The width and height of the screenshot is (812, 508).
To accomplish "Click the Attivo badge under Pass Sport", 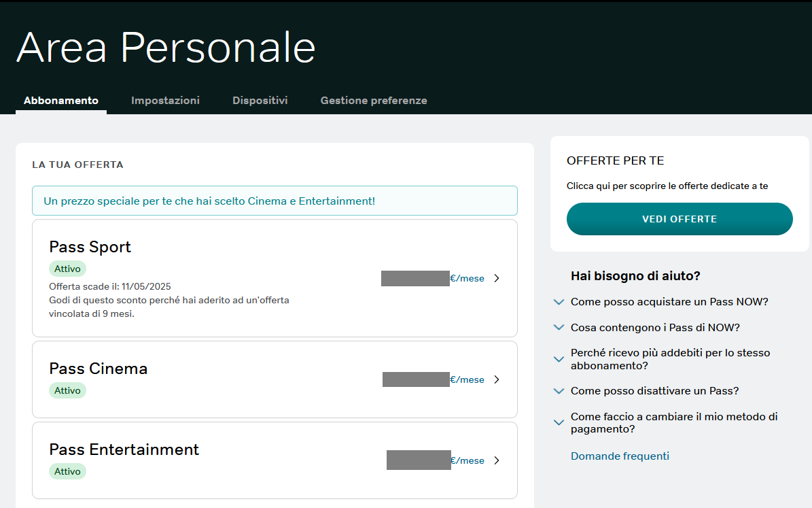I will (x=67, y=269).
